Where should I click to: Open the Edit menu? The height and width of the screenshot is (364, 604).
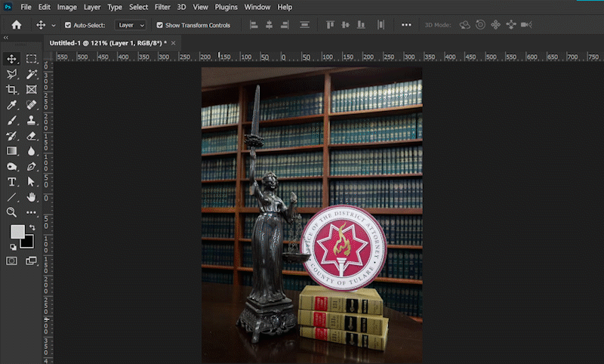click(45, 7)
